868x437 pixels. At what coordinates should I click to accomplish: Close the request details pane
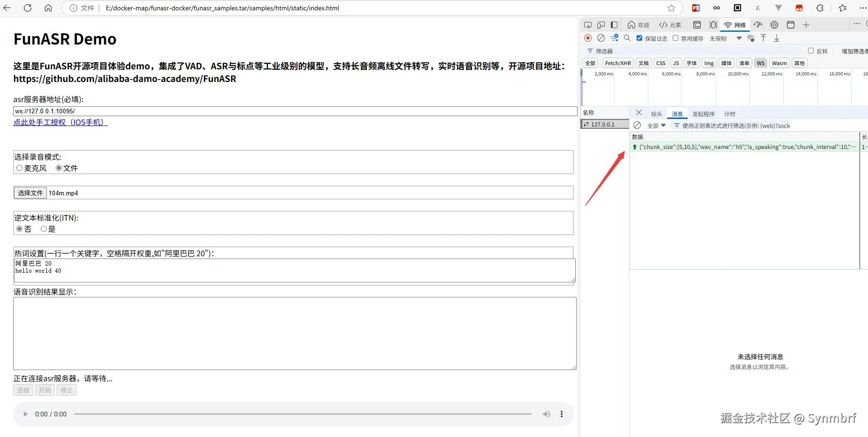639,113
